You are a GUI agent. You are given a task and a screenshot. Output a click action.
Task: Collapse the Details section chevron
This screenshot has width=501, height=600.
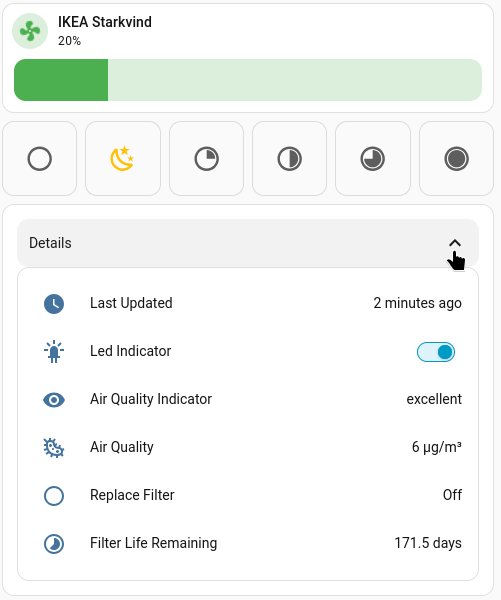coord(455,243)
